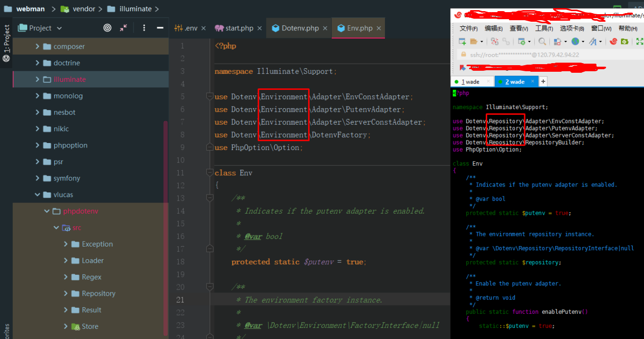Hide the Project panel with the minimize icon

160,28
